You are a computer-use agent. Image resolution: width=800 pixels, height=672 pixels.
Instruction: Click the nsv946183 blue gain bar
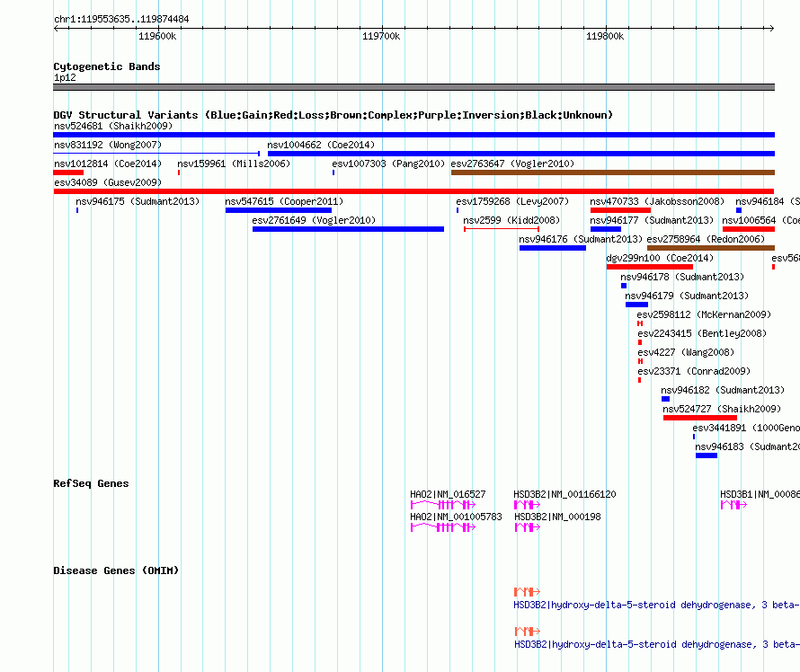[707, 455]
